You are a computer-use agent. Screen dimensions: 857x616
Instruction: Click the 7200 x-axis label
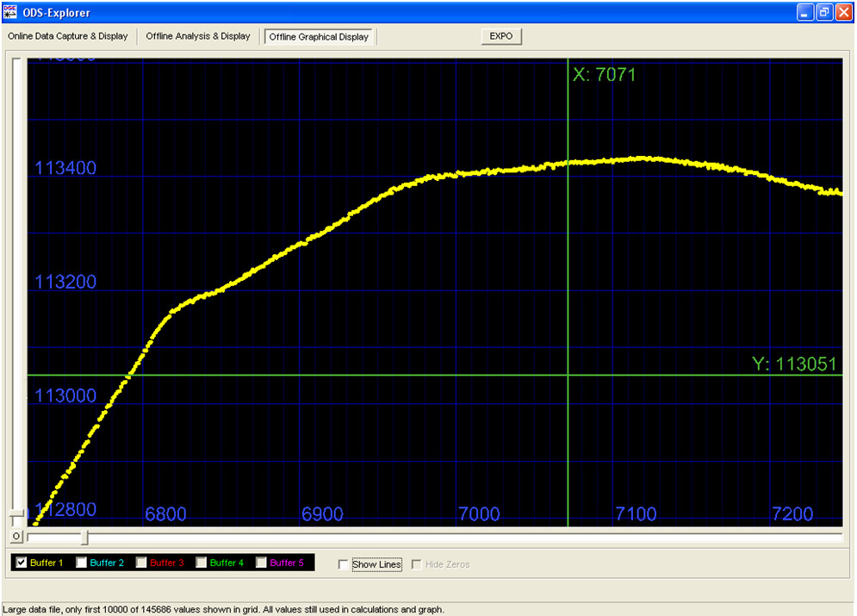coord(792,514)
